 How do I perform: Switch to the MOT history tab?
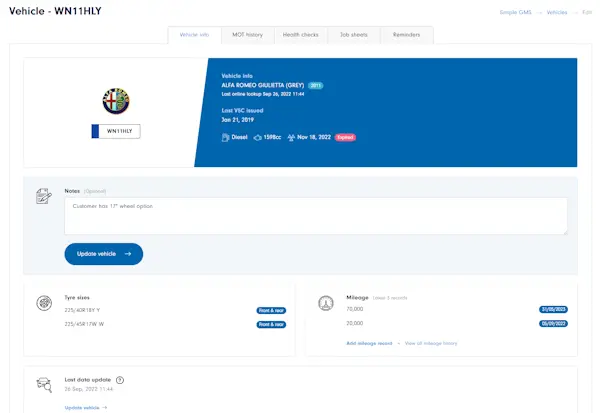pos(247,35)
